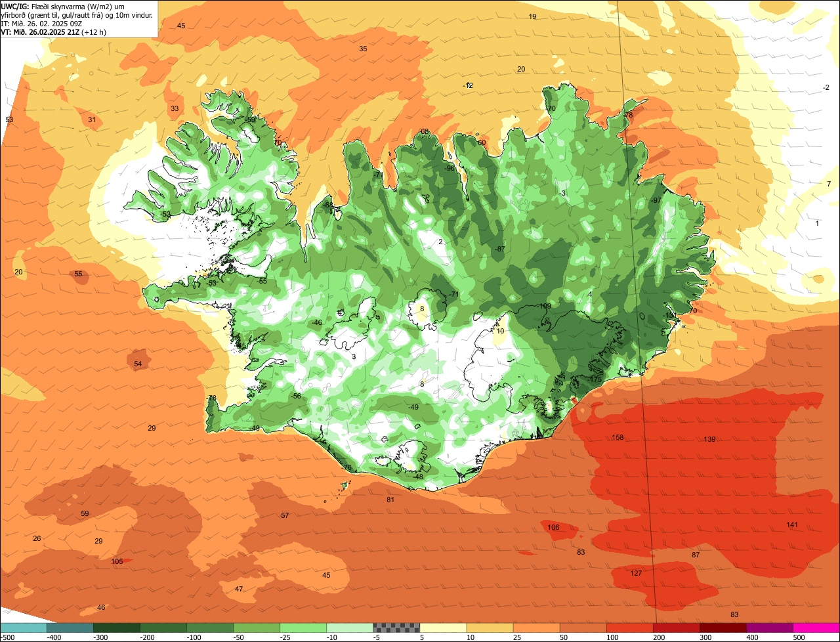Image resolution: width=840 pixels, height=642 pixels.
Task: Click the legend label '-500'
Action: (x=8, y=637)
